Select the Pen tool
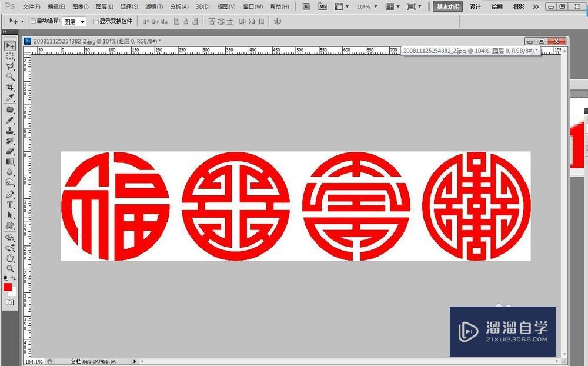 10,194
